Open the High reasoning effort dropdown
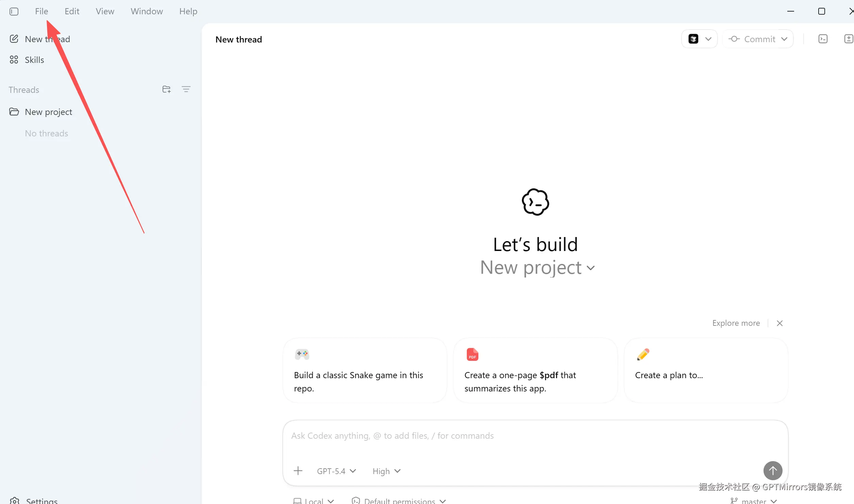Screen dimensions: 854x504 coord(386,471)
